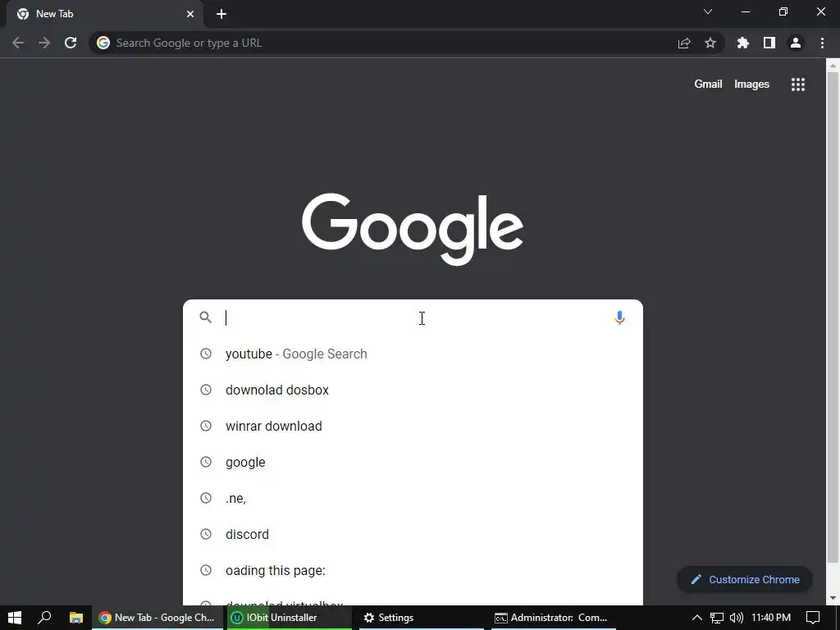Show hidden system tray icons
Viewport: 840px width, 630px height.
tap(697, 618)
